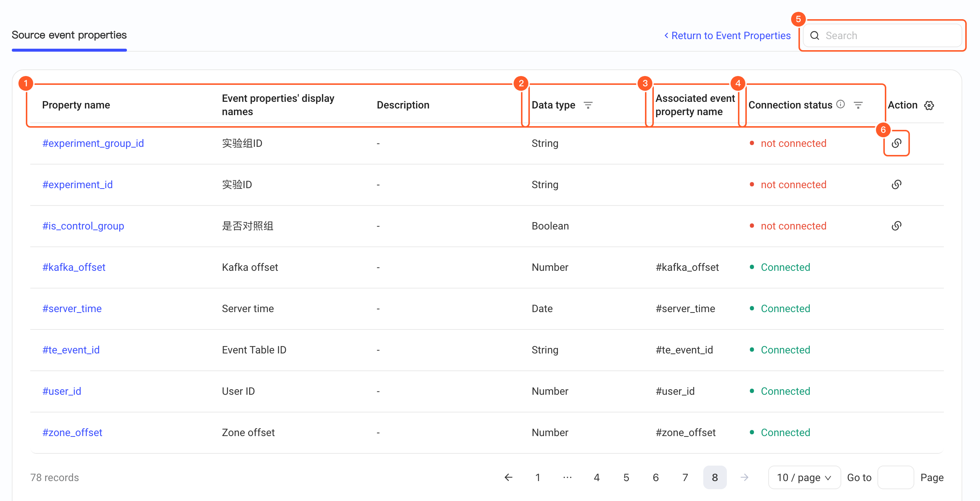Click the next page arrow
Screen dimensions: 980x501
click(x=745, y=477)
